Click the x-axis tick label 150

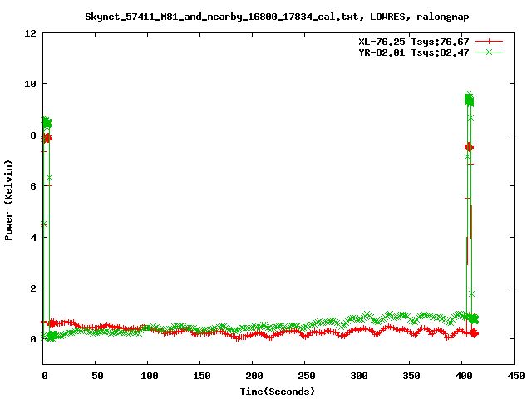click(202, 376)
